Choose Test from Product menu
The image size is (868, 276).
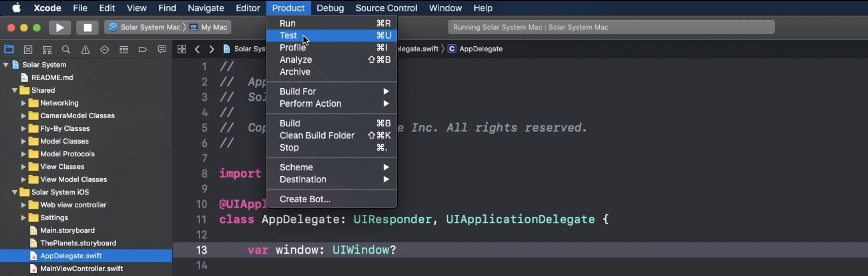332,35
